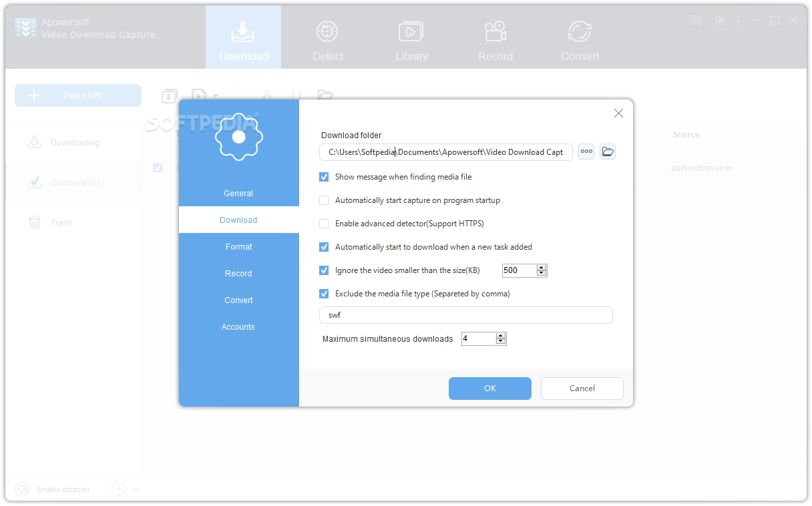Click OK to save settings
The image size is (812, 506).
490,389
